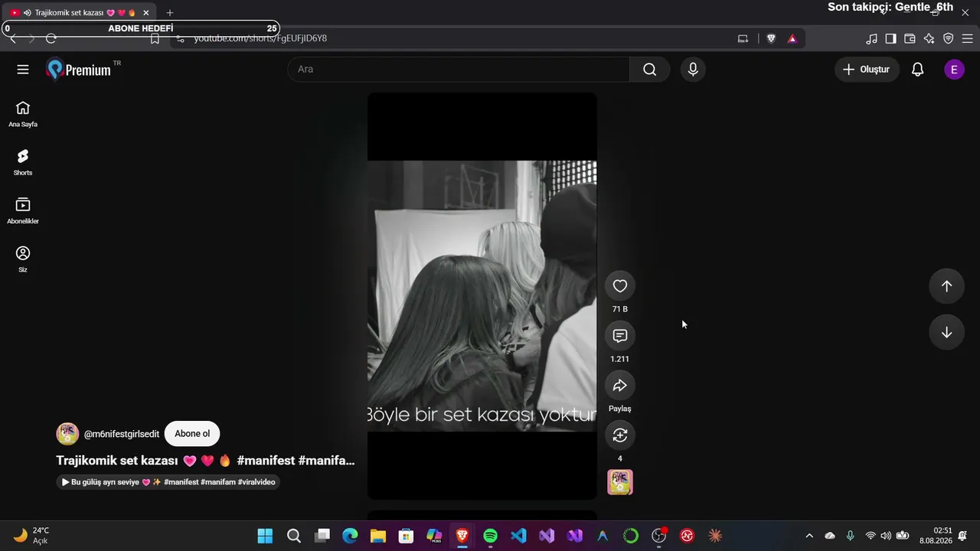Open the Bu gülüş aynı seviye video chip
The image size is (980, 551).
(x=168, y=482)
